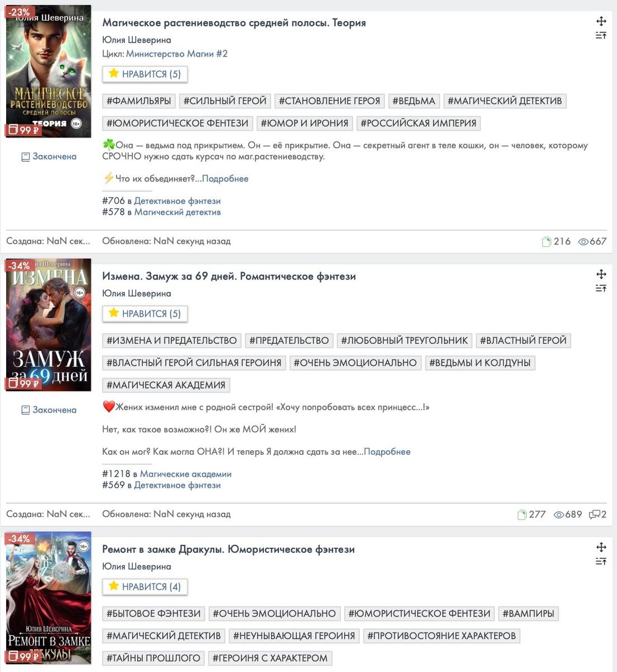
Task: Select tag #ЮМОР И ИРОНИЯ
Action: click(x=304, y=123)
